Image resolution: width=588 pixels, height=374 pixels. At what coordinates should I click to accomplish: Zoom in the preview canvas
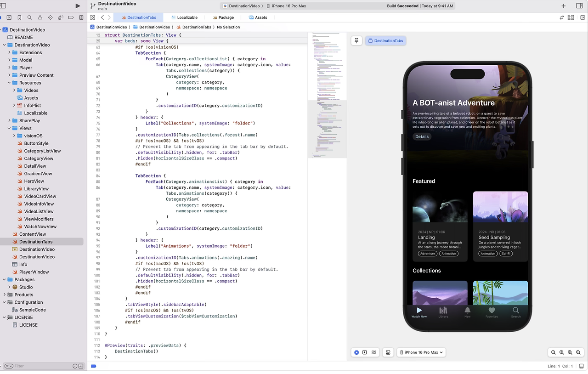click(x=579, y=352)
